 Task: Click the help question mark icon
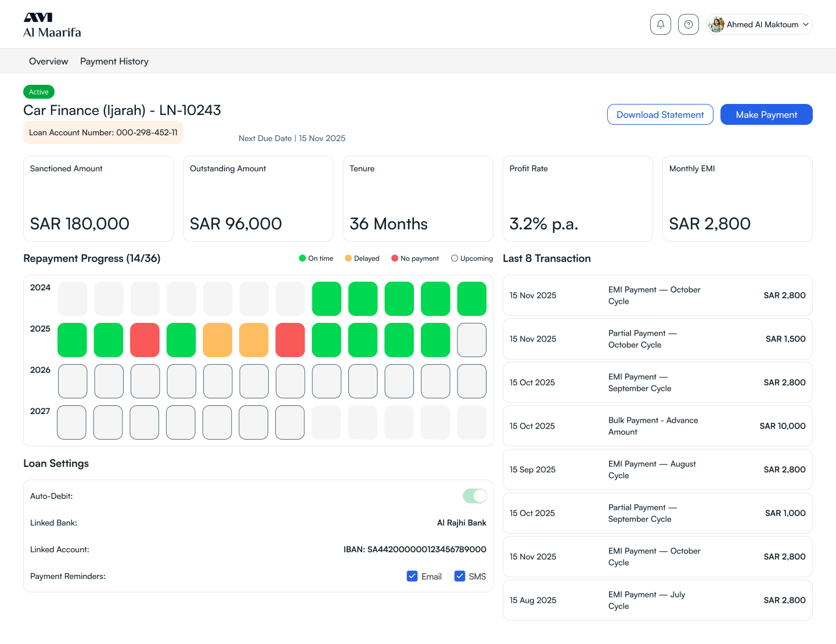(688, 24)
